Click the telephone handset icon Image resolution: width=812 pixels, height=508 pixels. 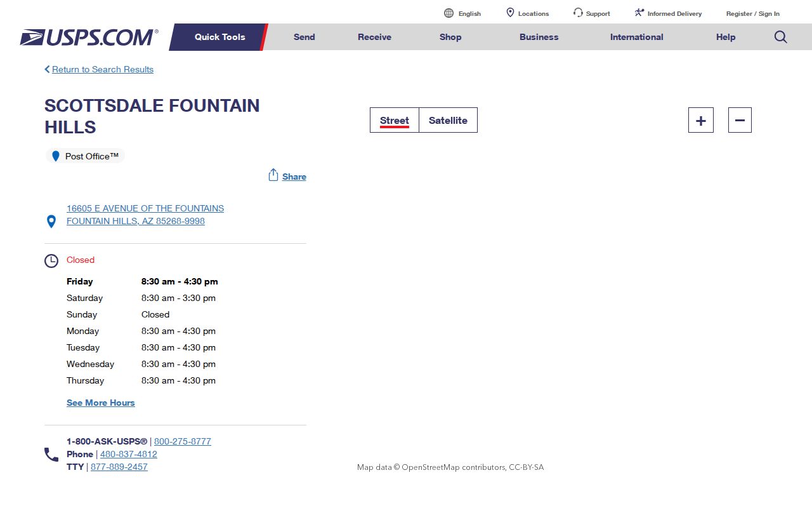tap(51, 455)
